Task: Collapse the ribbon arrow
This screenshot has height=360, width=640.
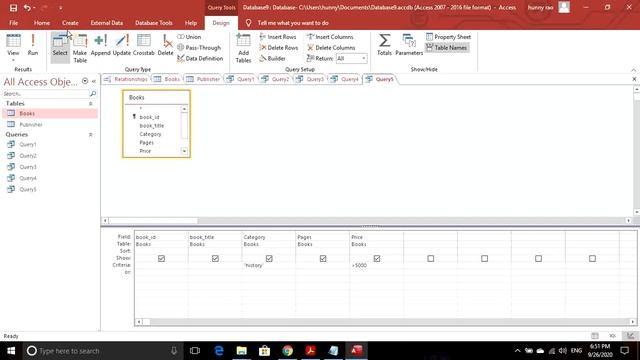Action: pyautogui.click(x=633, y=70)
